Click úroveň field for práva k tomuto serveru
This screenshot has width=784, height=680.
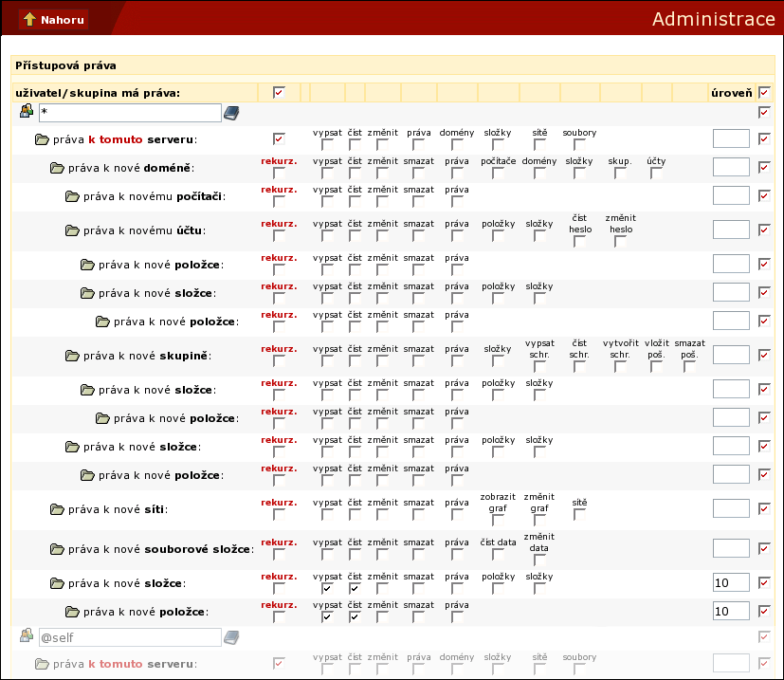(731, 139)
